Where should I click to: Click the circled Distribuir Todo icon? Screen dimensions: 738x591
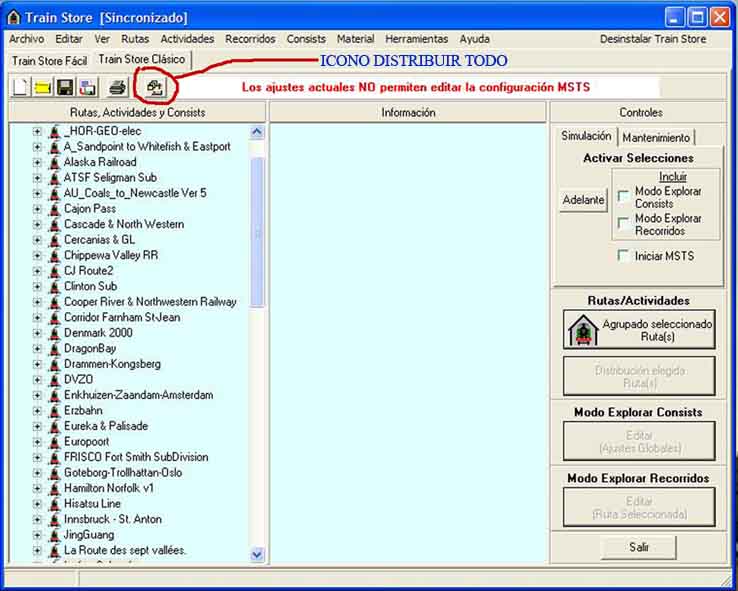[x=154, y=88]
